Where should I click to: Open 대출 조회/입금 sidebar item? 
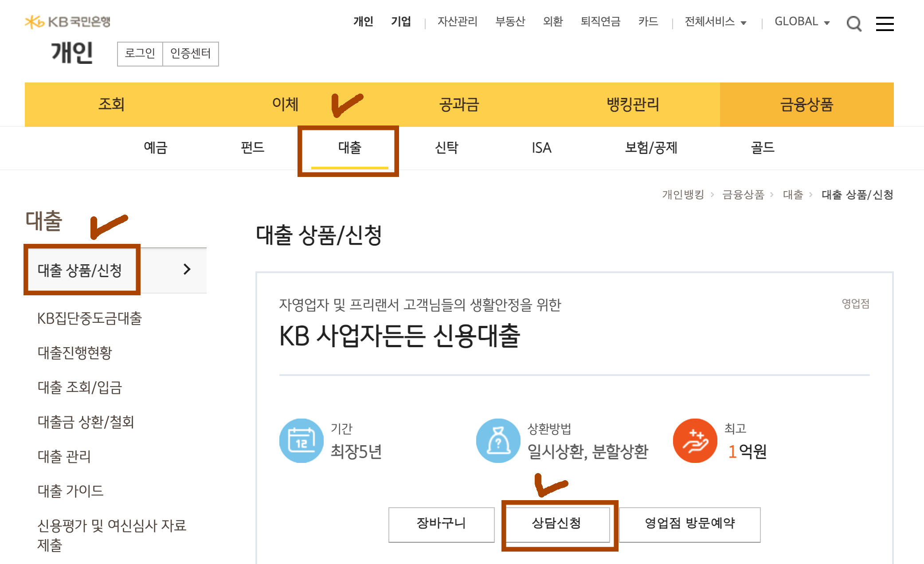(x=80, y=387)
